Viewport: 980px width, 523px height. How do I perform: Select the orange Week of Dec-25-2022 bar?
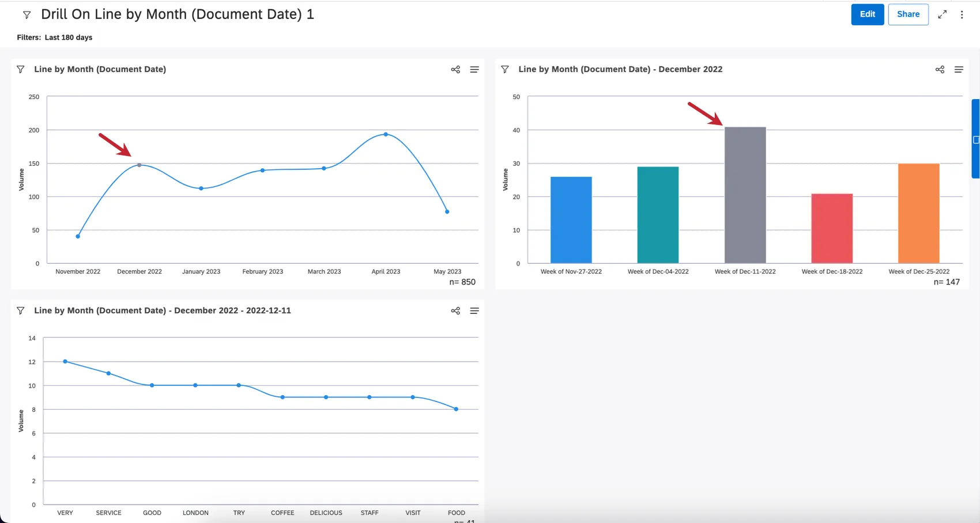coord(918,213)
